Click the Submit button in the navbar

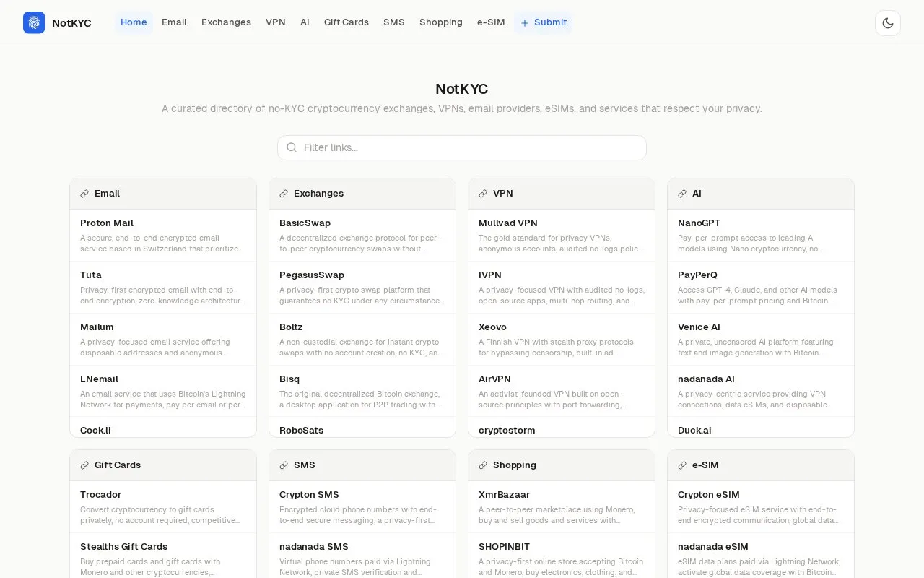543,22
